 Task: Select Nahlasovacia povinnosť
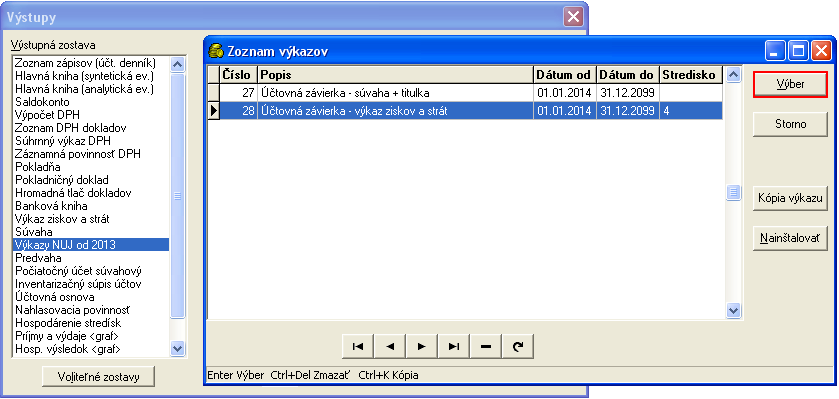91,310
